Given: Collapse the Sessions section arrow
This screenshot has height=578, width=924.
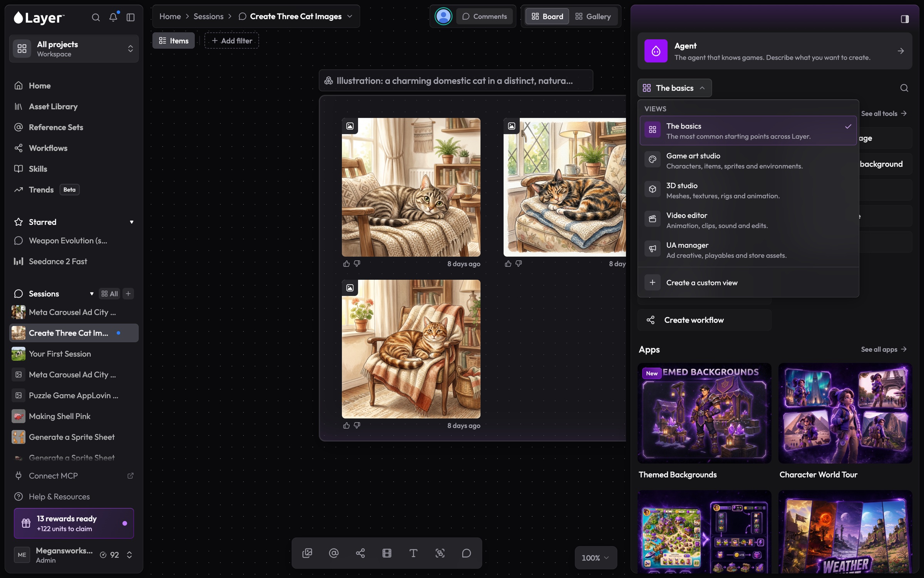Looking at the screenshot, I should 92,294.
